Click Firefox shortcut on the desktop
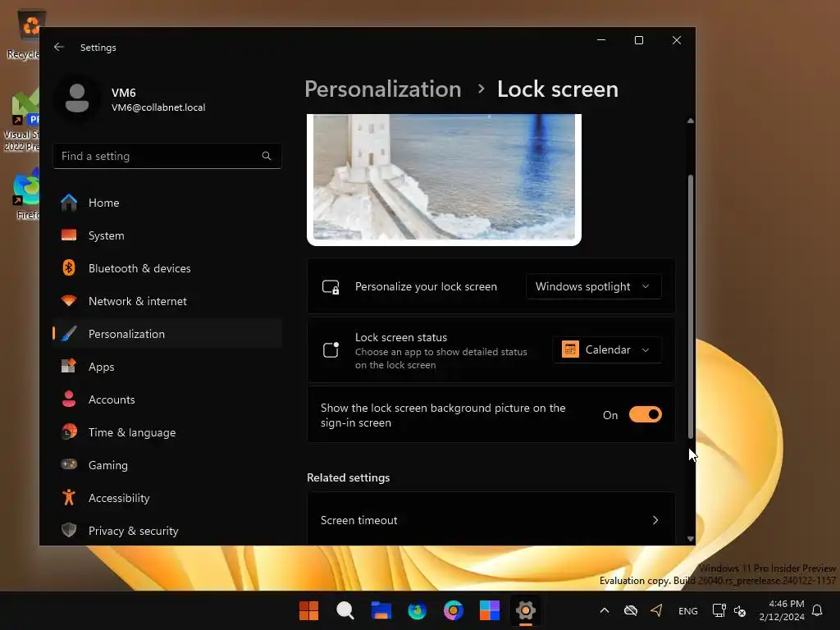840x630 pixels. click(x=25, y=194)
